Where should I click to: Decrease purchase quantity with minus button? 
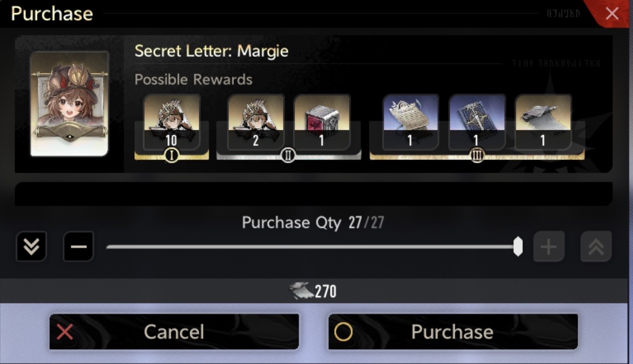point(78,246)
